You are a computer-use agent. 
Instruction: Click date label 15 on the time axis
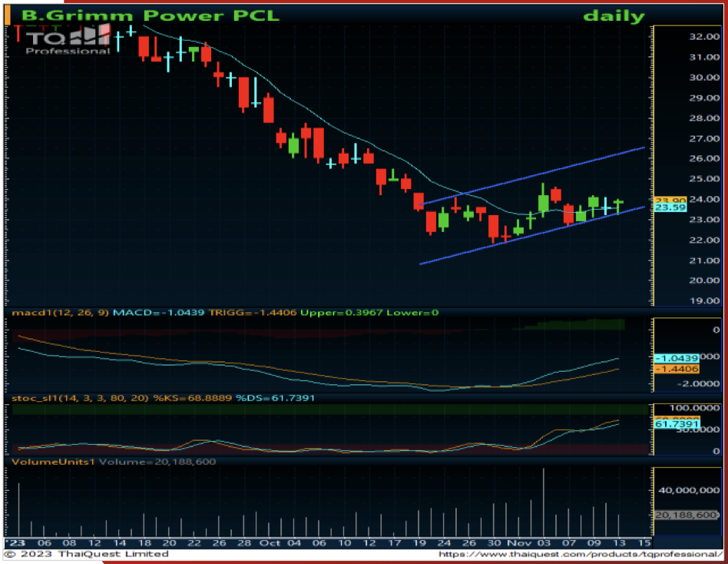(x=644, y=543)
